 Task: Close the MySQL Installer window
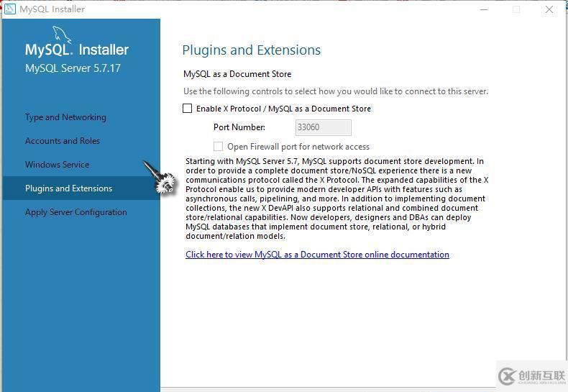(x=549, y=9)
